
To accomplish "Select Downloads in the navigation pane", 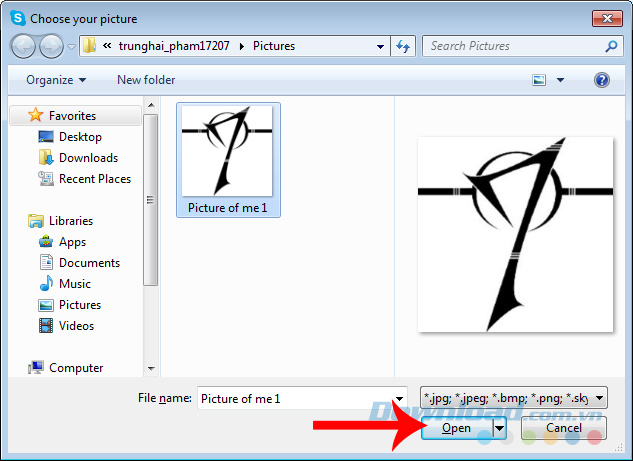I will pos(88,158).
